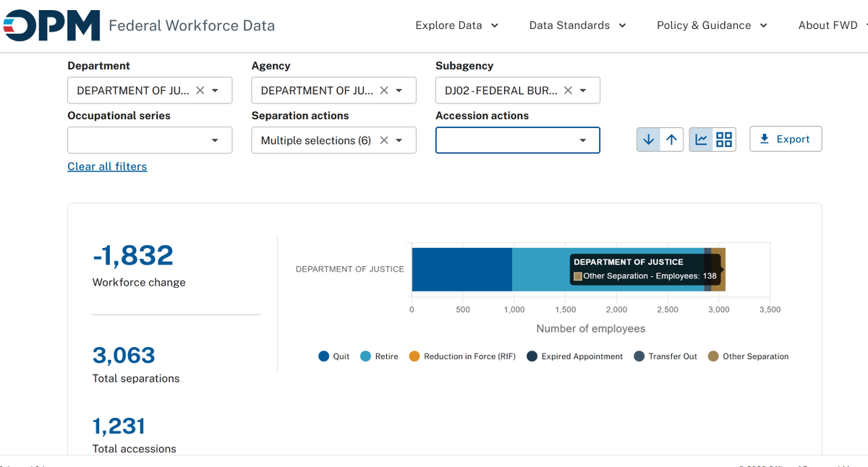Viewport: 868px width, 467px height.
Task: Clear the Separation actions multiple selections
Action: (384, 140)
